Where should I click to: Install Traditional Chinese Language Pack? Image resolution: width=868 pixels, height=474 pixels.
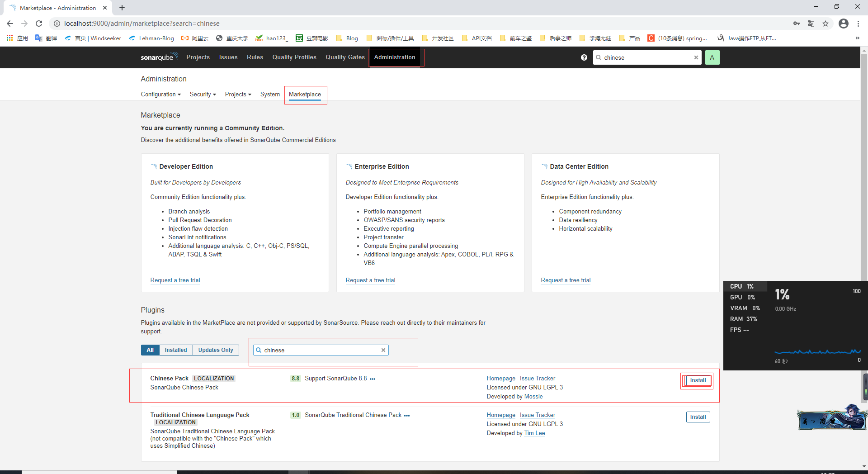(698, 417)
